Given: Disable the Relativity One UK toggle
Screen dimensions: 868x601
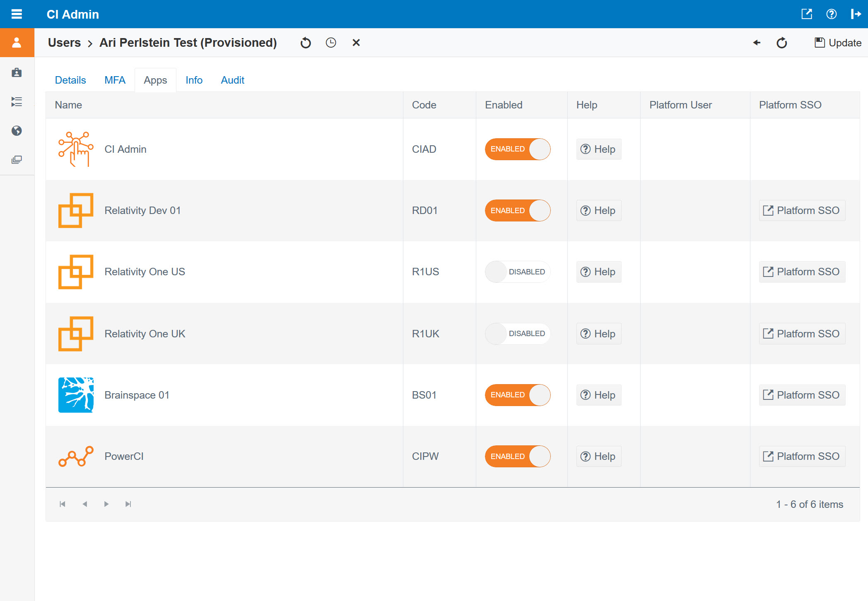Looking at the screenshot, I should tap(517, 334).
